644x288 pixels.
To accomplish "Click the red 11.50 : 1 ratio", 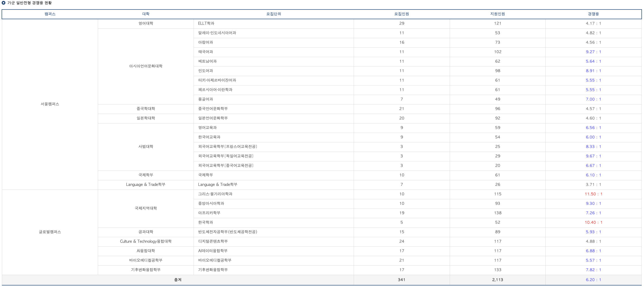I will pyautogui.click(x=593, y=194).
